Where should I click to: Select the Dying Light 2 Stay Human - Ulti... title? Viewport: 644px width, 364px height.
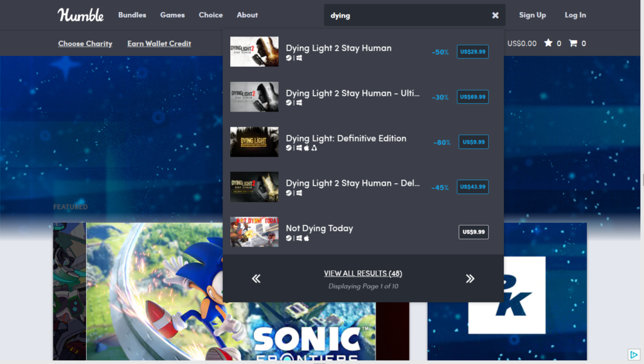pyautogui.click(x=353, y=93)
